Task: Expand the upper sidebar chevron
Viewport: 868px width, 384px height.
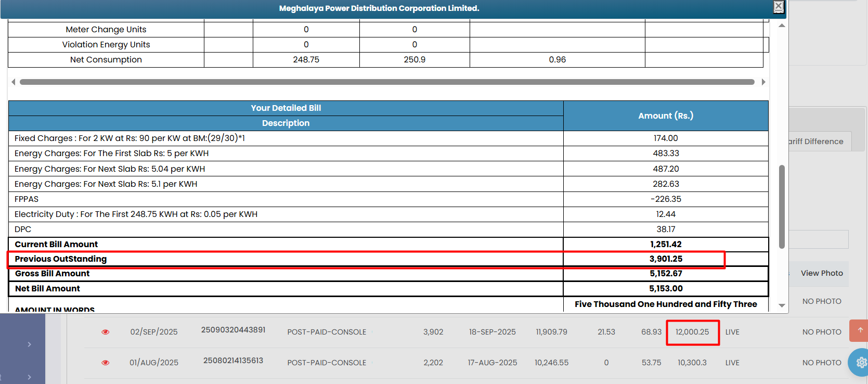Action: [29, 344]
